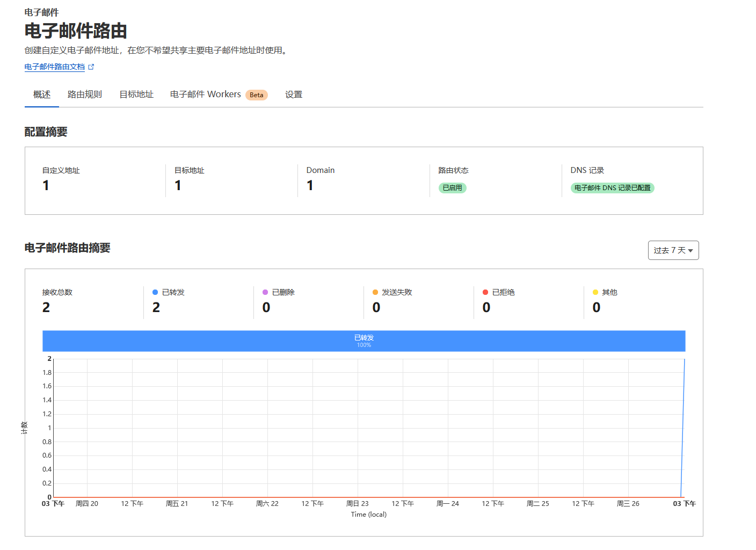This screenshot has height=550, width=756.
Task: Click the yellow 其他 legend dot
Action: 595,292
